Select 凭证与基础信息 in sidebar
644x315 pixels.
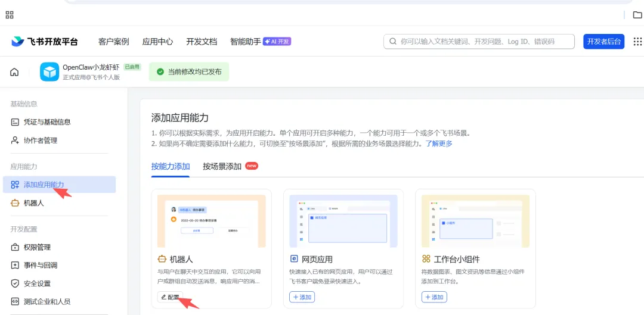(59, 122)
